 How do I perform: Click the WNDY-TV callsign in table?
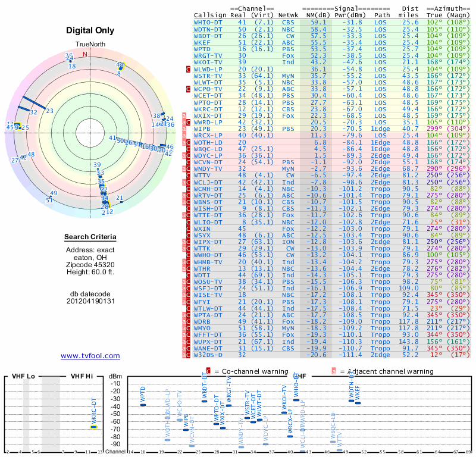click(x=208, y=169)
